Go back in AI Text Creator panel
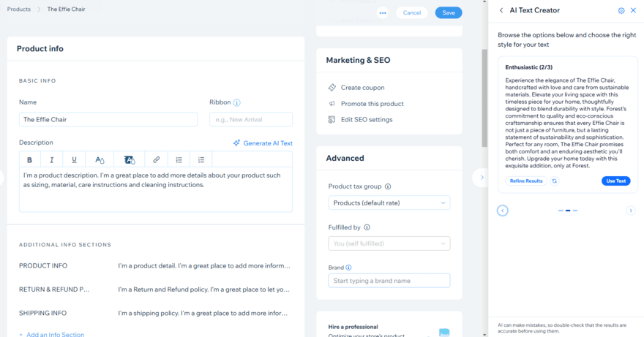644x337 pixels. (501, 11)
